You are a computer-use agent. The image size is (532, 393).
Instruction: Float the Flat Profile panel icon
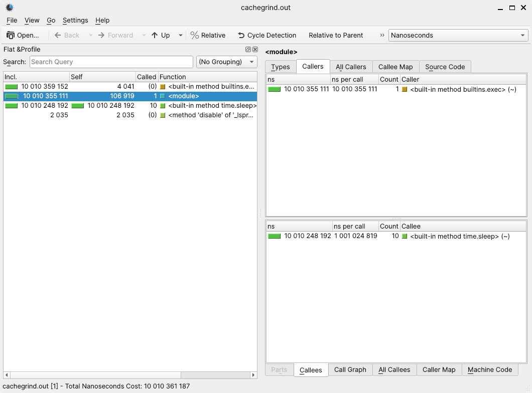tap(248, 50)
